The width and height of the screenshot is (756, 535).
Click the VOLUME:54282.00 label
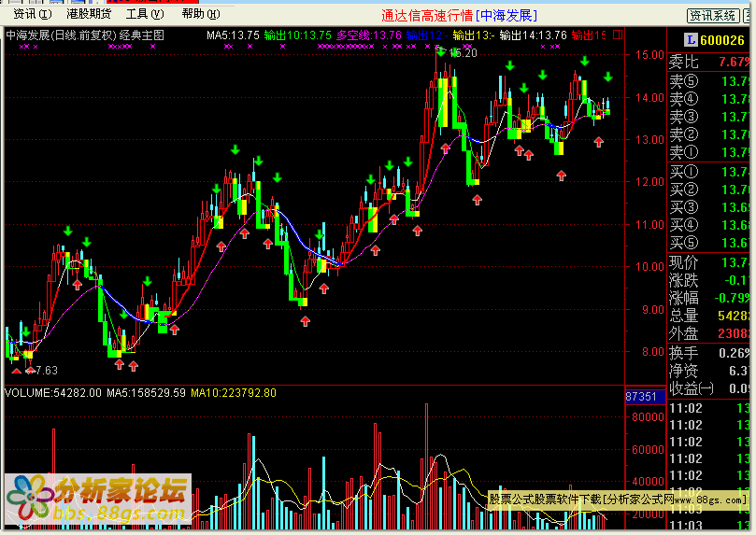[x=53, y=393]
